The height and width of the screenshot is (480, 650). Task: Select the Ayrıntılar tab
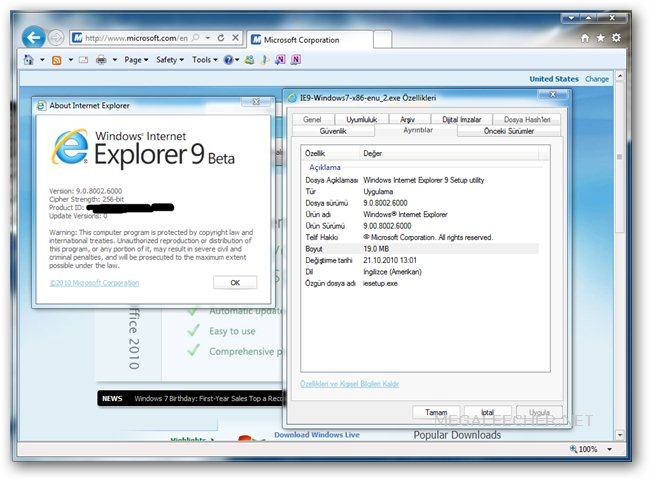(418, 130)
